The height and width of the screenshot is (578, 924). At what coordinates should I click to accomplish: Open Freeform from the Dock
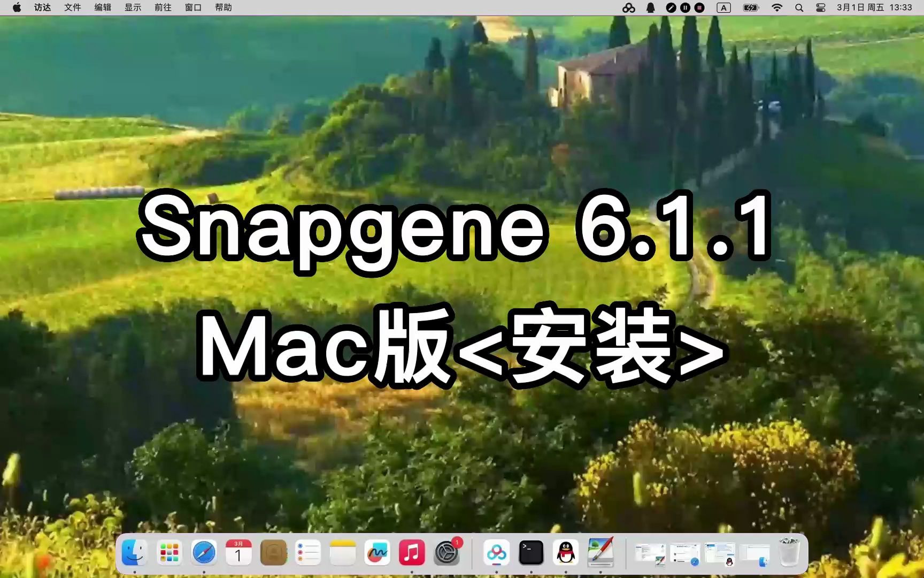(x=378, y=552)
